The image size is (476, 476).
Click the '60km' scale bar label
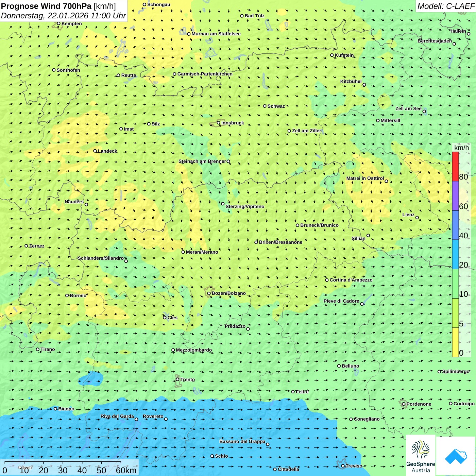pos(126,470)
